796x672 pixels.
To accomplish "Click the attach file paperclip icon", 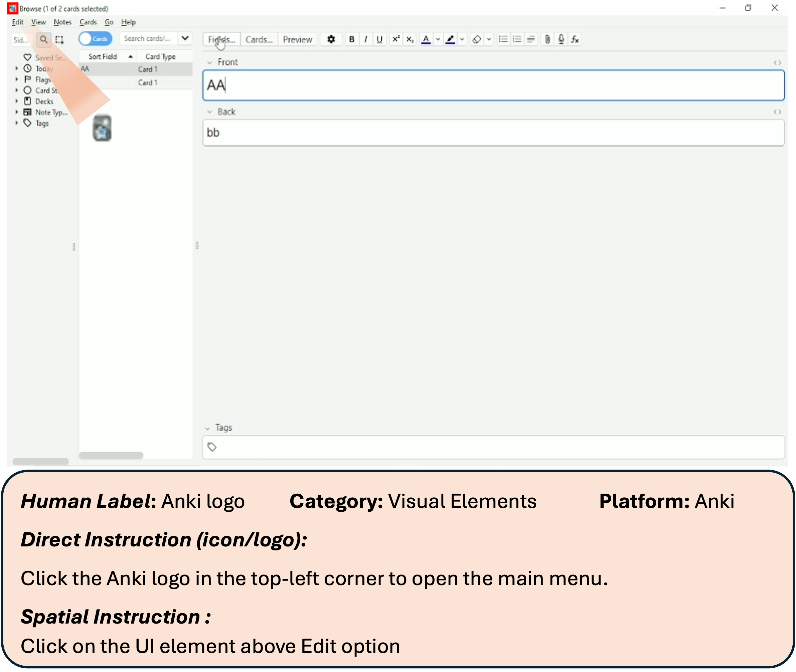I will point(547,39).
